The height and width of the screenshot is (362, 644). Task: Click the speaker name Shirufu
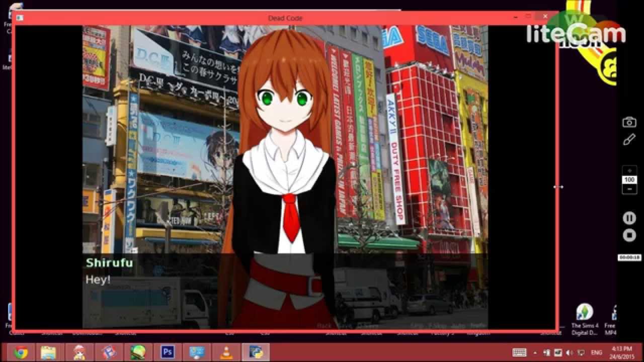tap(109, 262)
